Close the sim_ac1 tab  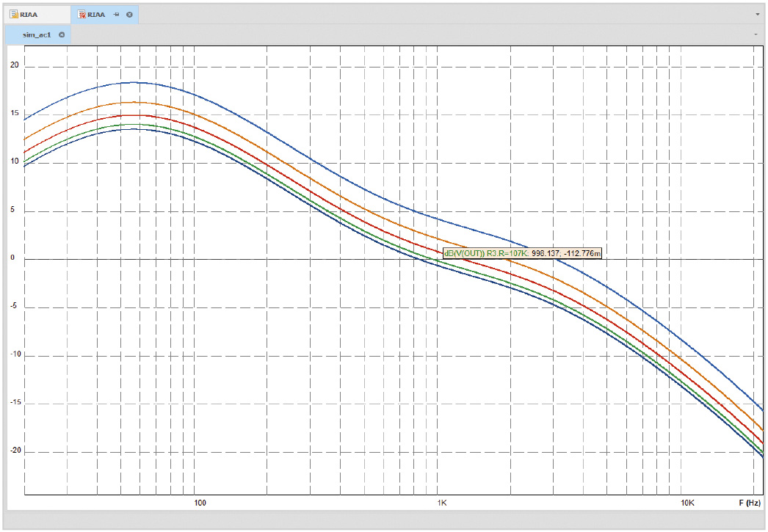(x=62, y=34)
